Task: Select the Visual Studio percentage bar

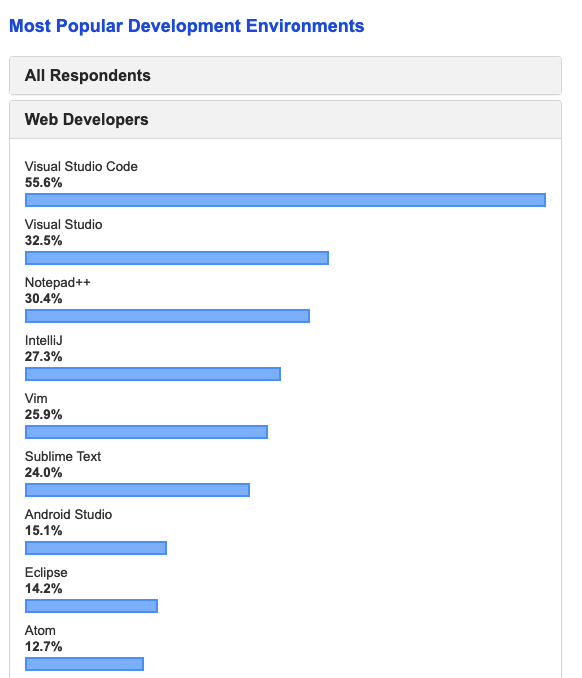Action: point(177,258)
